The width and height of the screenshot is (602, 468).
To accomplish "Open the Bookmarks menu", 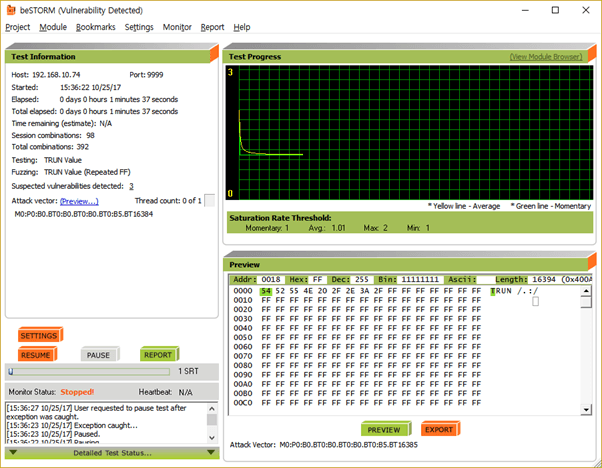I will click(95, 27).
